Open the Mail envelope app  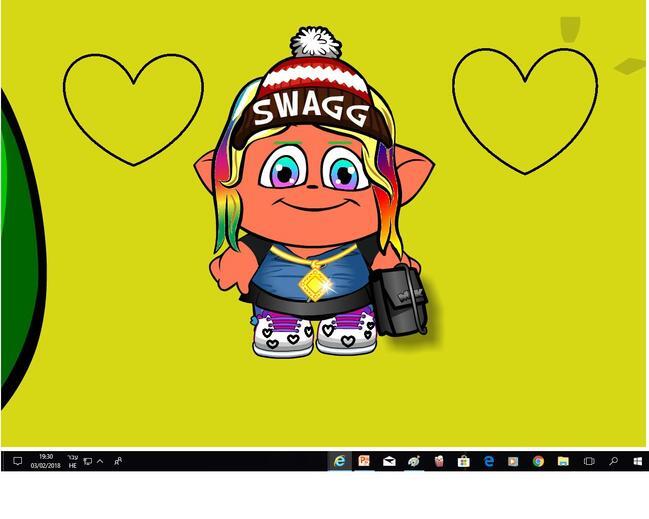[x=389, y=461]
